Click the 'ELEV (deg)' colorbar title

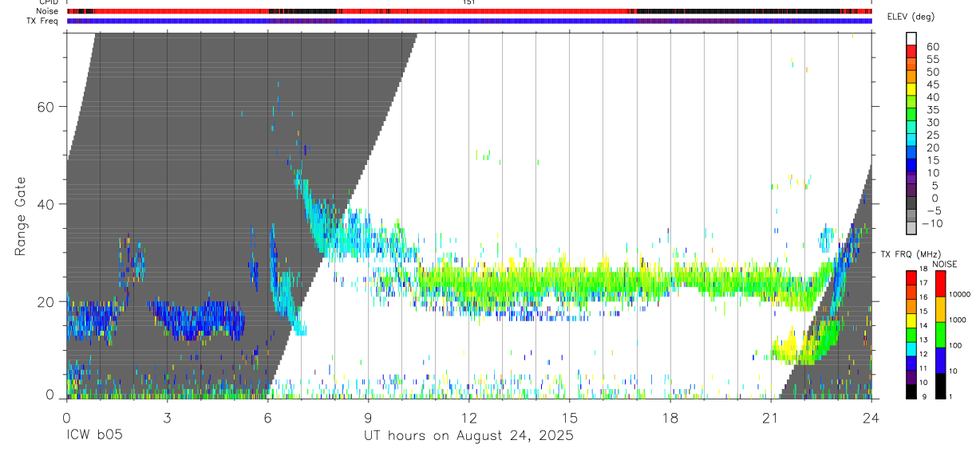(x=911, y=17)
